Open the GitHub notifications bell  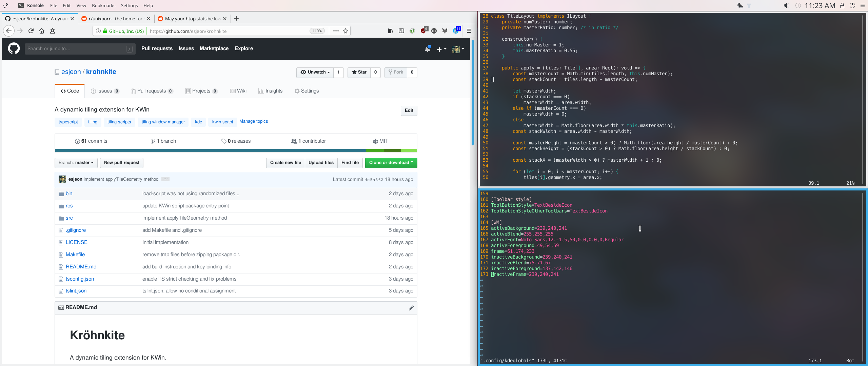(428, 49)
